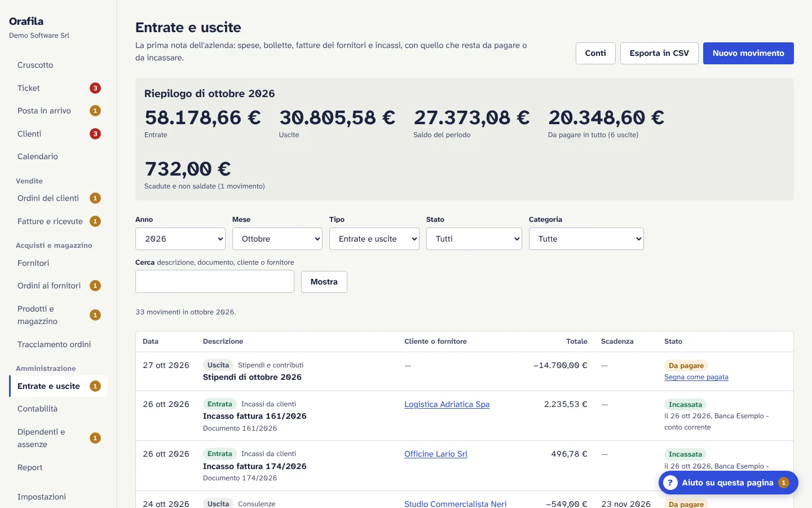Click the total 2.235,53 €
This screenshot has width=812, height=508.
[566, 404]
